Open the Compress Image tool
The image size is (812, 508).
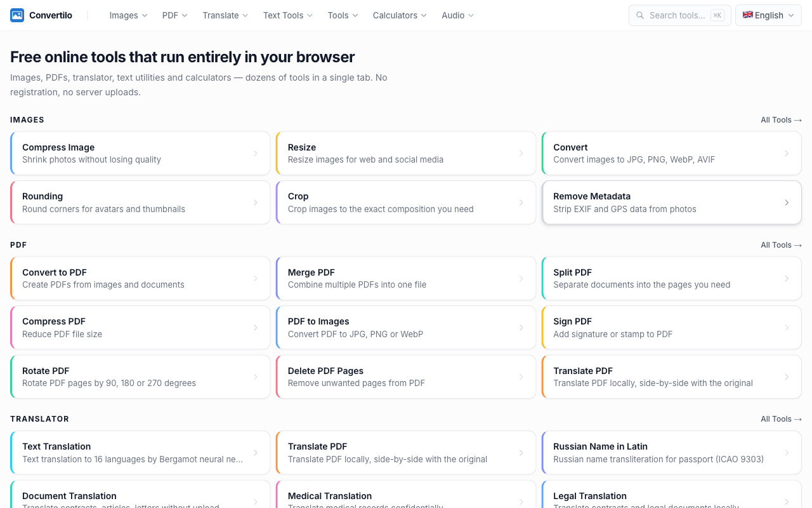coord(140,153)
